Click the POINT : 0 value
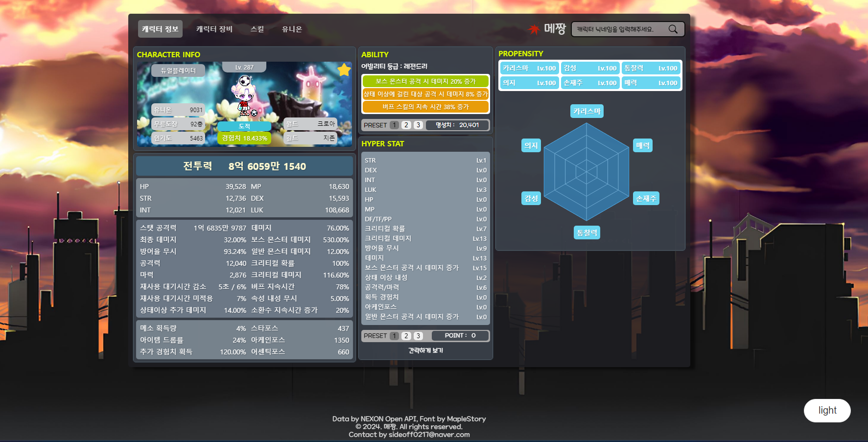Screen dimensions: 868x442 click(460, 336)
